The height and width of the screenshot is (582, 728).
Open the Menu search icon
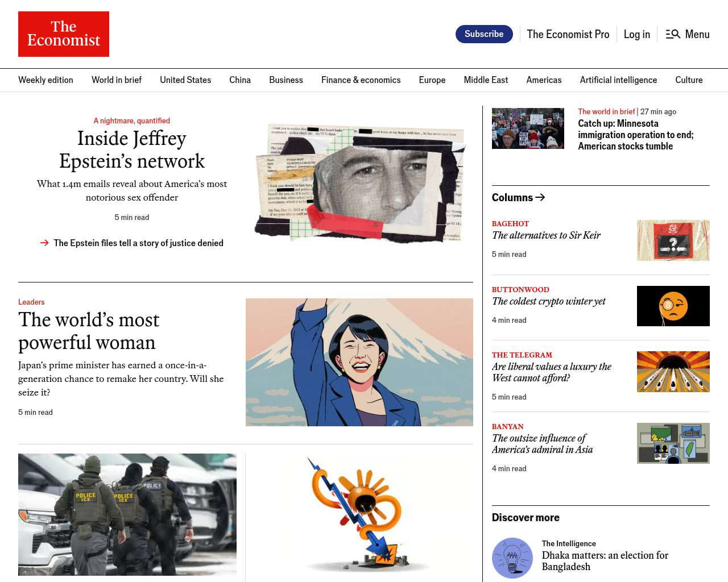pos(673,34)
